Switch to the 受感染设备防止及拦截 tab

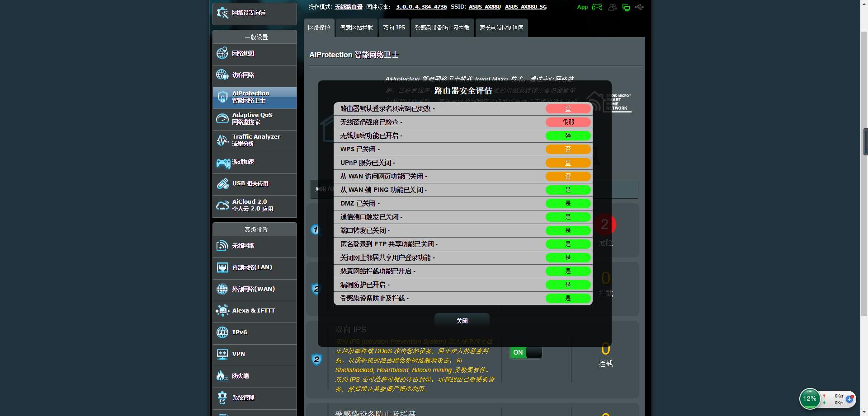[442, 28]
